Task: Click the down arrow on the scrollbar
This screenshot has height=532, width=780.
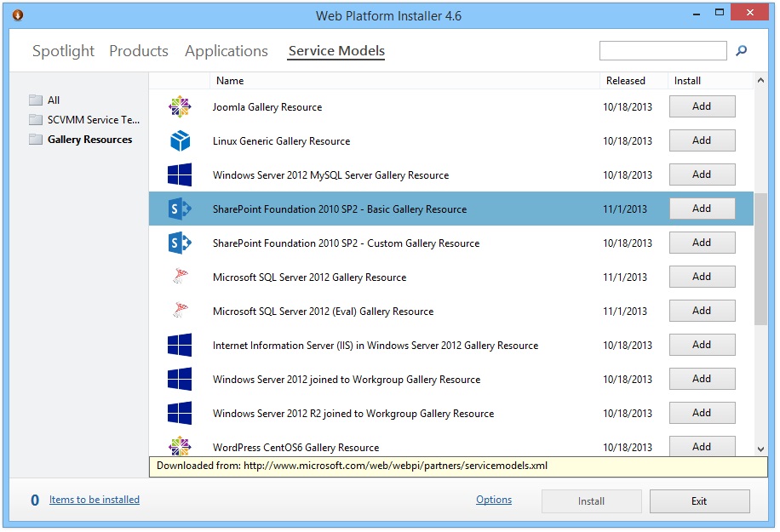Action: [761, 449]
